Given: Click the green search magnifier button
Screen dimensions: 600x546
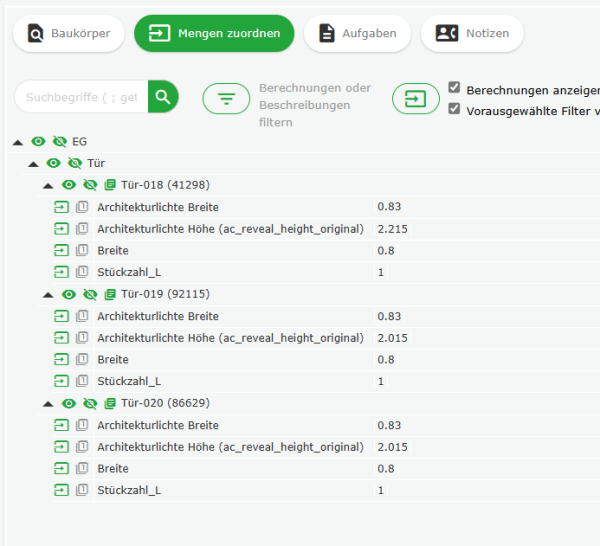Looking at the screenshot, I should (164, 97).
